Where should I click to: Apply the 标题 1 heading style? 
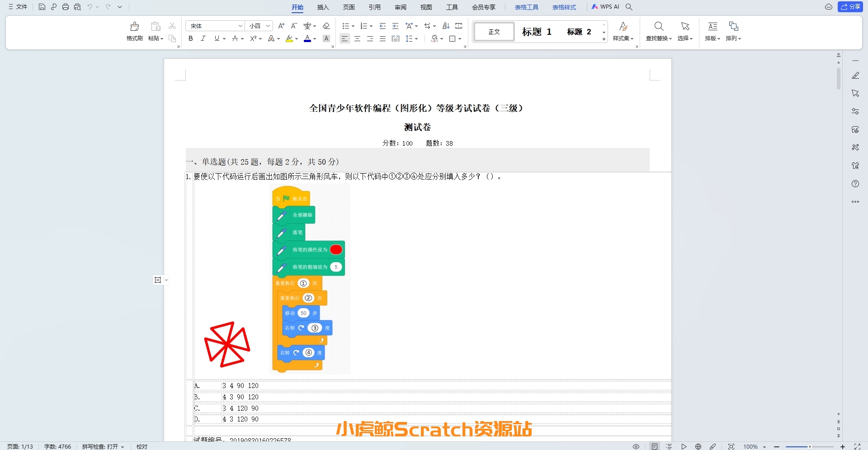(537, 32)
